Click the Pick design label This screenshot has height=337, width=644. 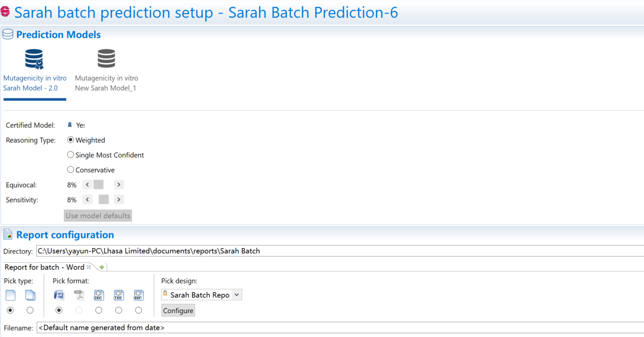(x=179, y=281)
